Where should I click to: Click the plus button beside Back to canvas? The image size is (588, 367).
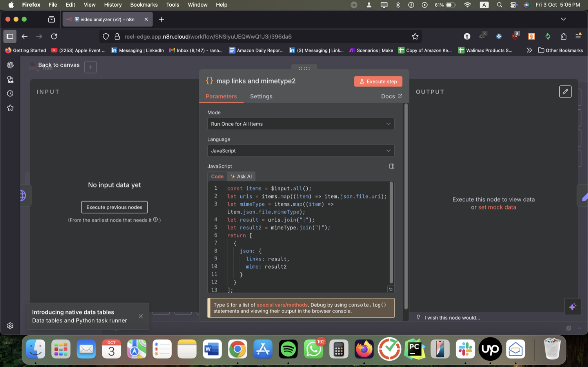pyautogui.click(x=91, y=67)
